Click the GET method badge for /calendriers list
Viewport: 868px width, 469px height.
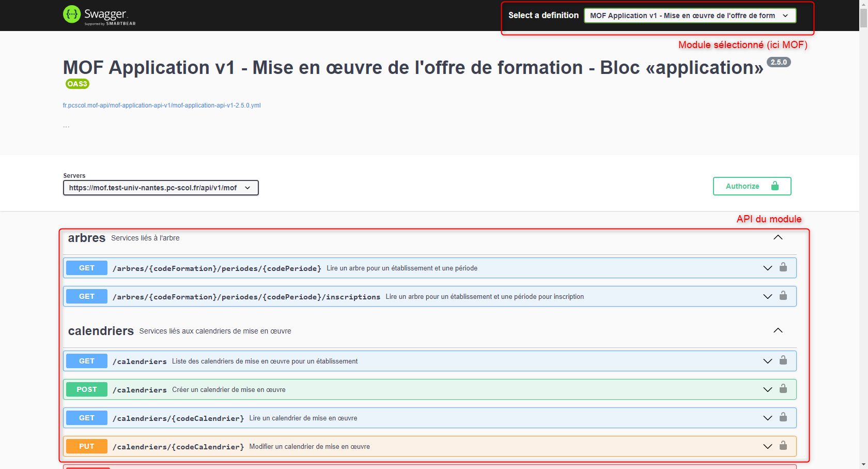click(x=87, y=361)
